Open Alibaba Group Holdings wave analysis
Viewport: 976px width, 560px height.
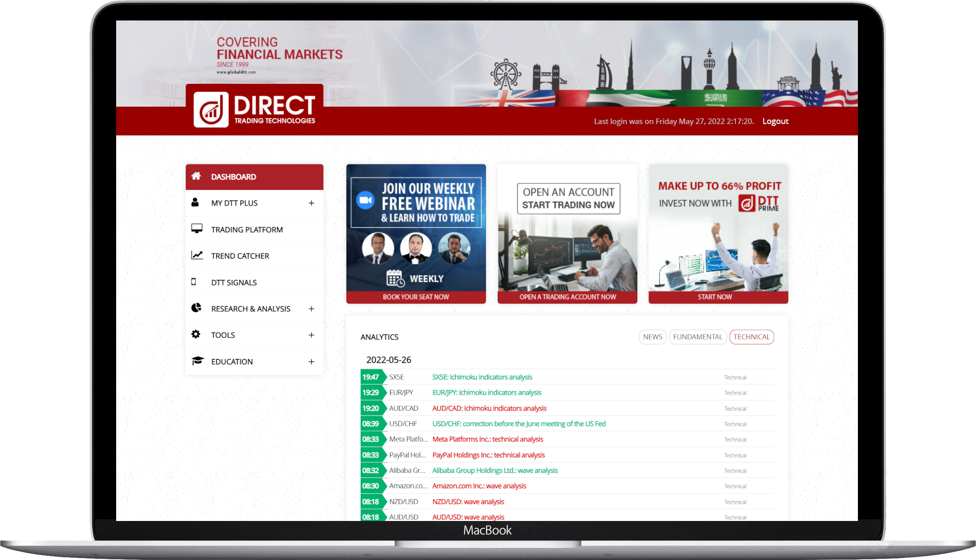point(495,470)
